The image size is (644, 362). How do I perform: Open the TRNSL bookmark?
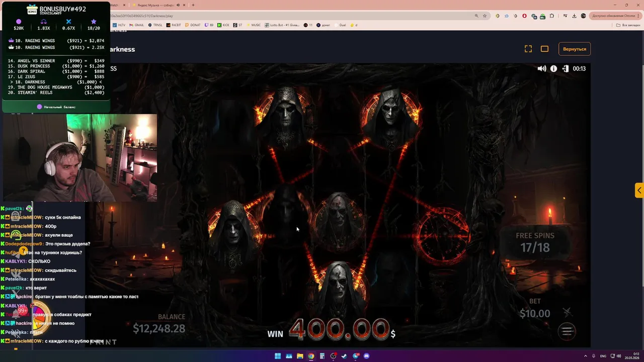point(155,25)
